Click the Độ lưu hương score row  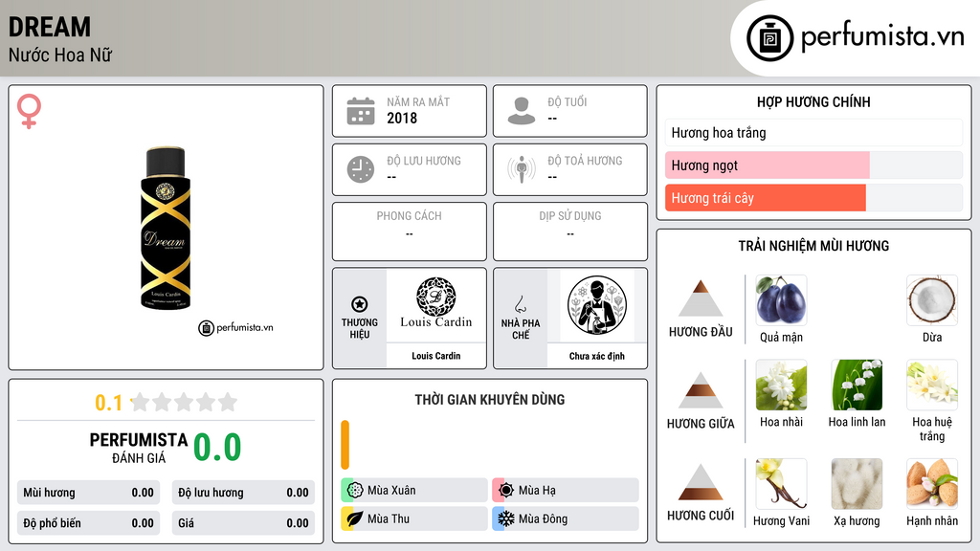pos(243,493)
